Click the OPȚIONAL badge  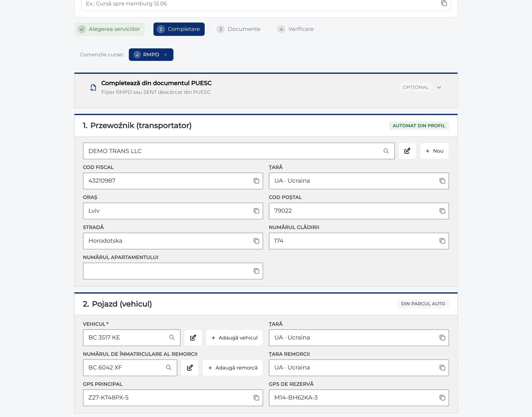coord(416,87)
